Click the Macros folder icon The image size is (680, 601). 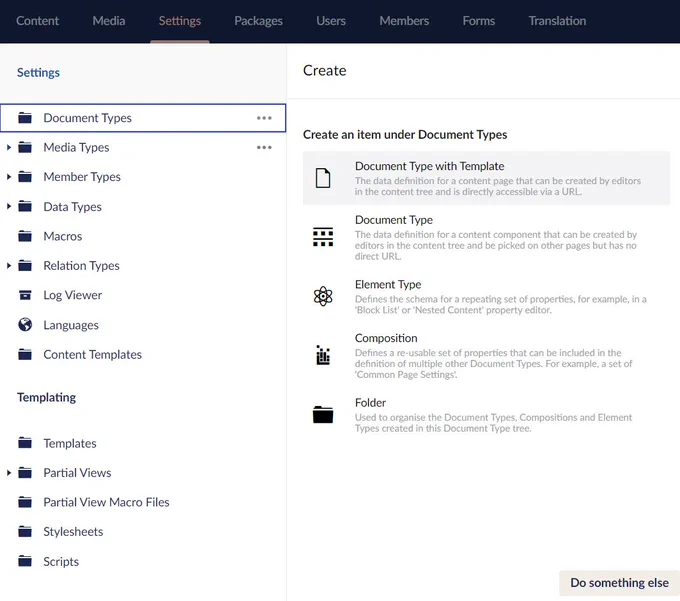point(25,236)
